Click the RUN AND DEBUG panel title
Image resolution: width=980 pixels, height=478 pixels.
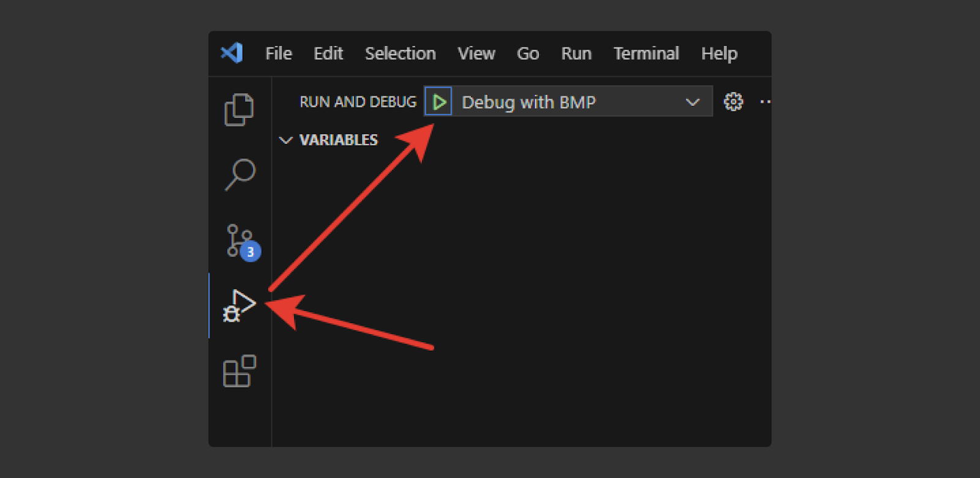(x=358, y=102)
